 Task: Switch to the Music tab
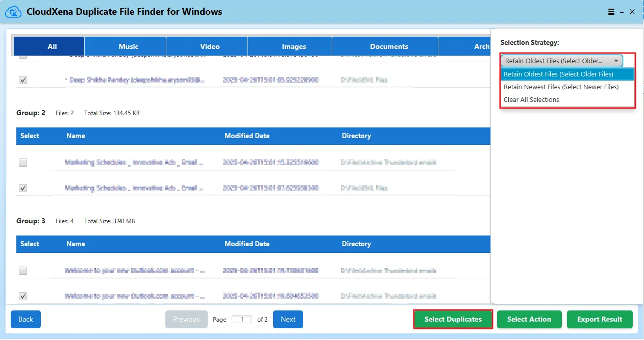point(129,46)
